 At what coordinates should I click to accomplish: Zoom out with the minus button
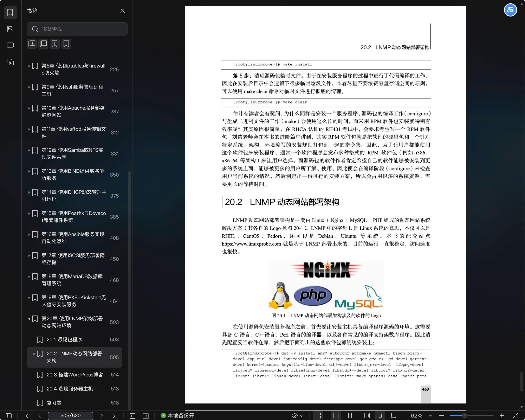pos(442,416)
